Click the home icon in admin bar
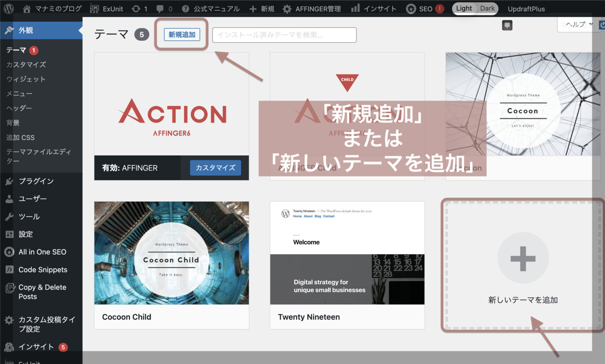This screenshot has height=364, width=605. [x=26, y=8]
